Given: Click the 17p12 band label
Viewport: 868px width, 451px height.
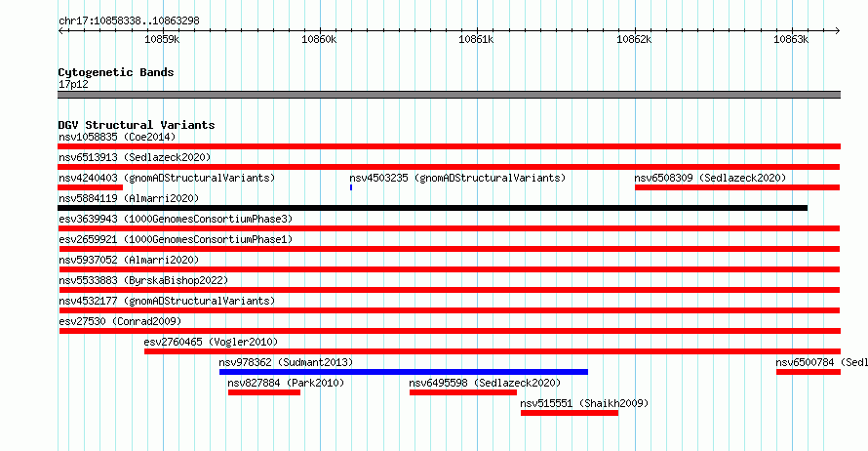Looking at the screenshot, I should 73,84.
